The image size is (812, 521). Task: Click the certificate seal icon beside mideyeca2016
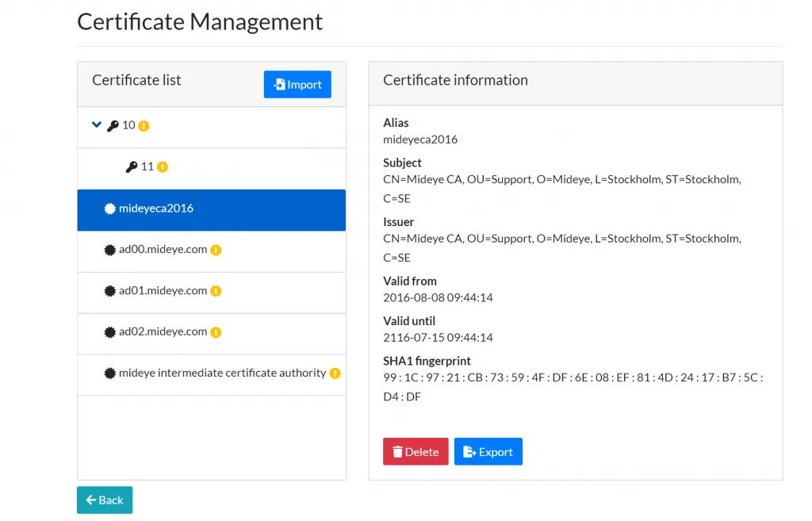click(109, 209)
